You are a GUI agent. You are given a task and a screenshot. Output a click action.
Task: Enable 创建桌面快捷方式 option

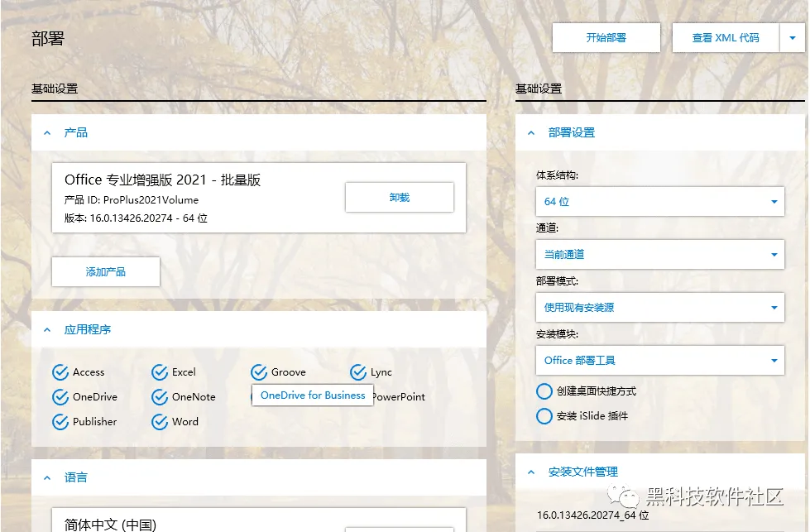(544, 391)
